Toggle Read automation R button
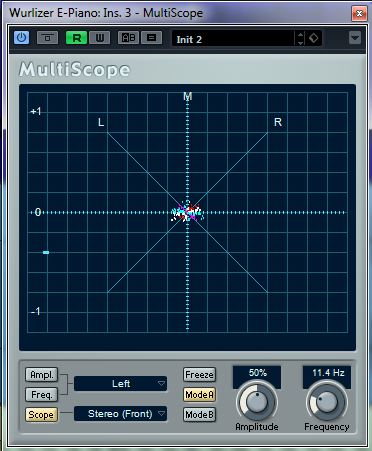 [76, 38]
